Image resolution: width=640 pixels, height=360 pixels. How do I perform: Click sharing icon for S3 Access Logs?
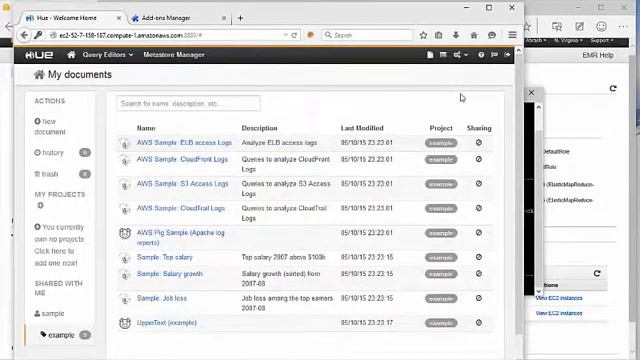click(x=479, y=183)
